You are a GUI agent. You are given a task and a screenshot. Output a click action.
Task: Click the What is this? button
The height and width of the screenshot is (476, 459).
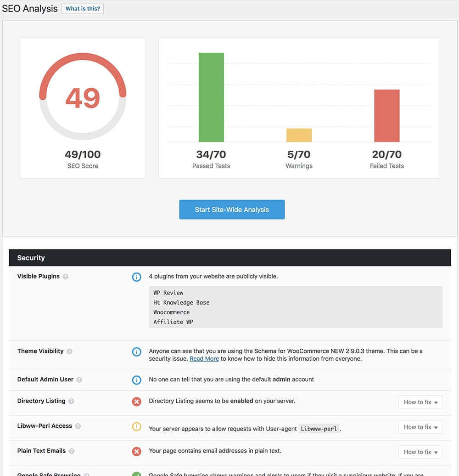click(x=83, y=9)
